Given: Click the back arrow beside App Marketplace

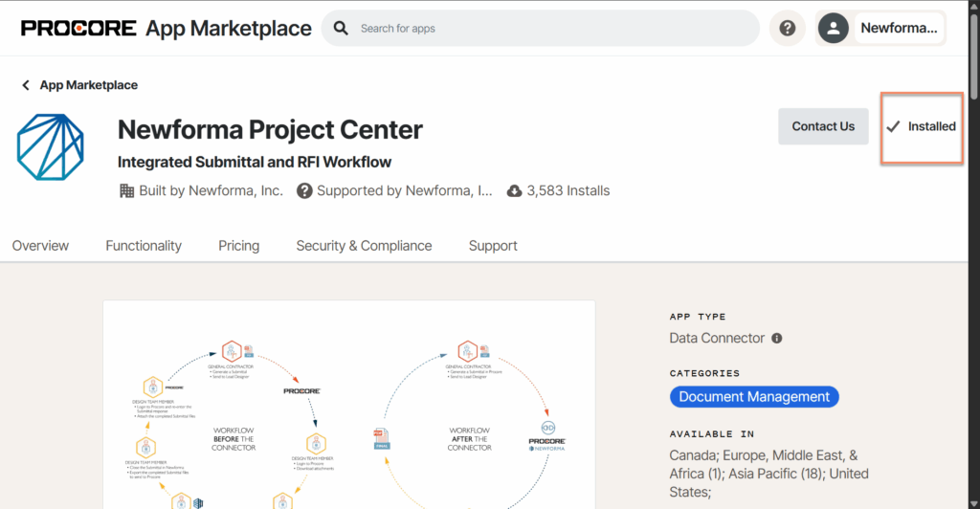Looking at the screenshot, I should [x=26, y=85].
